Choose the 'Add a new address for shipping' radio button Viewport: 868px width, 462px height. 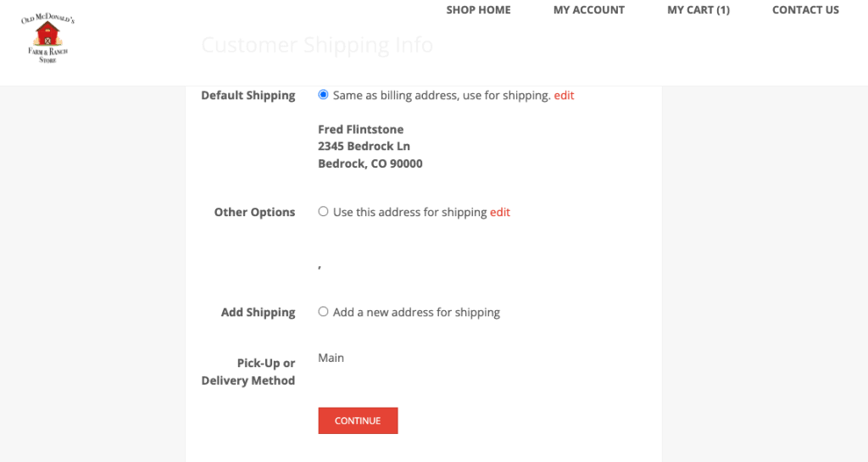[x=323, y=311]
